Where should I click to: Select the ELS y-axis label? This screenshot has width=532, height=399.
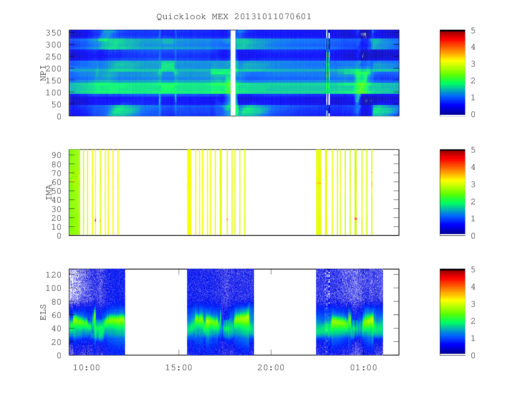click(x=43, y=312)
